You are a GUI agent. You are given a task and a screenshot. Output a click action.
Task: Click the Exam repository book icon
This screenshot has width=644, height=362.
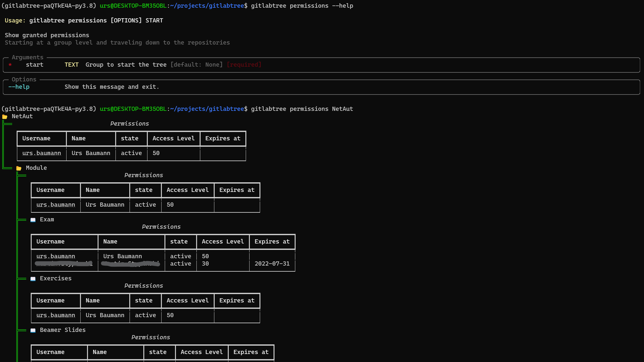[33, 220]
